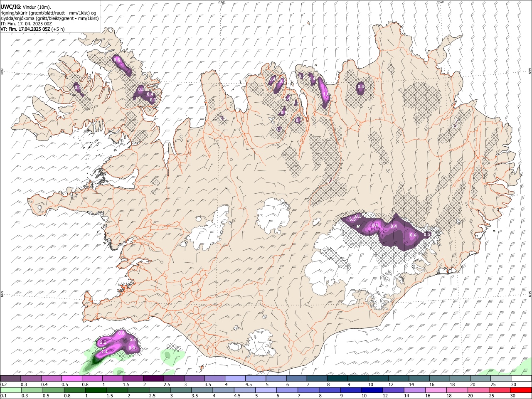Select the snow-scale swatch labeled 1.5
The width and height of the screenshot is (532, 399).
coord(133,379)
